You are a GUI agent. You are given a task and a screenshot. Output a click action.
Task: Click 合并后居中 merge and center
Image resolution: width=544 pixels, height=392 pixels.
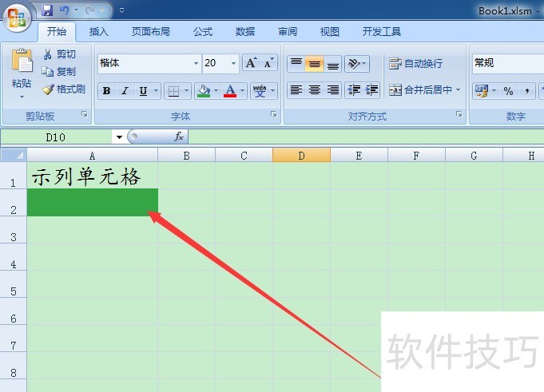(x=420, y=90)
